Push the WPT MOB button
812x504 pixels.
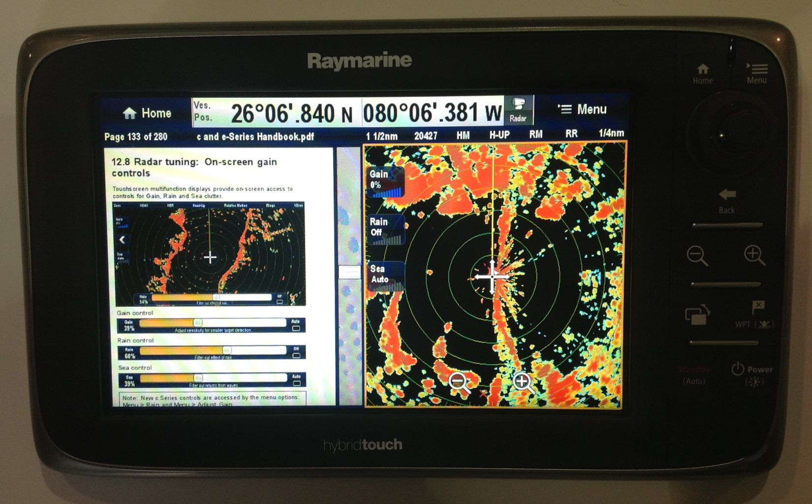point(755,314)
